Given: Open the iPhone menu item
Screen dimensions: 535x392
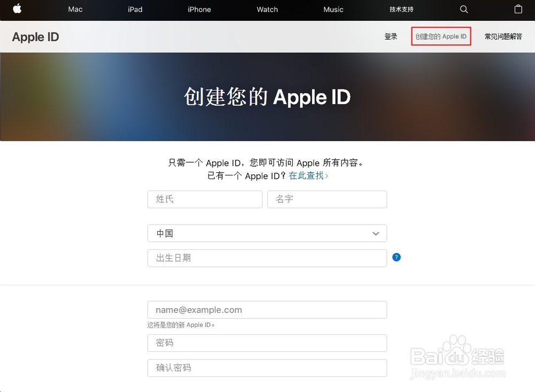Looking at the screenshot, I should click(x=199, y=10).
